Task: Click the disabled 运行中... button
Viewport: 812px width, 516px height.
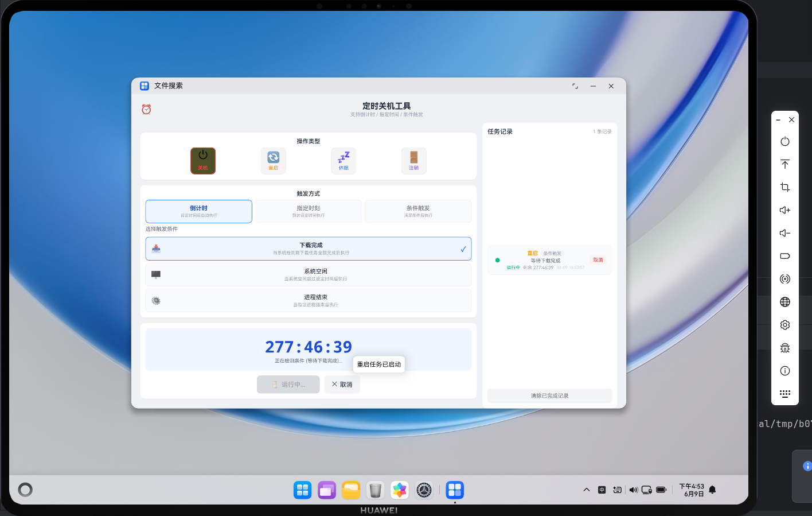Action: (x=288, y=385)
